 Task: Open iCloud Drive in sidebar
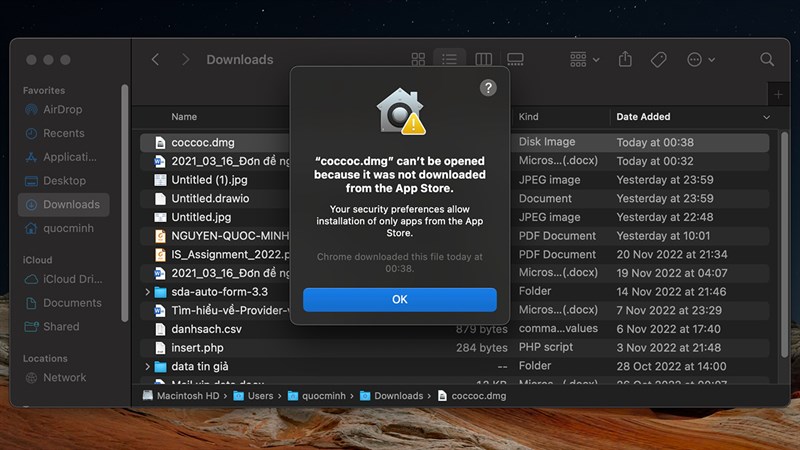[x=63, y=279]
